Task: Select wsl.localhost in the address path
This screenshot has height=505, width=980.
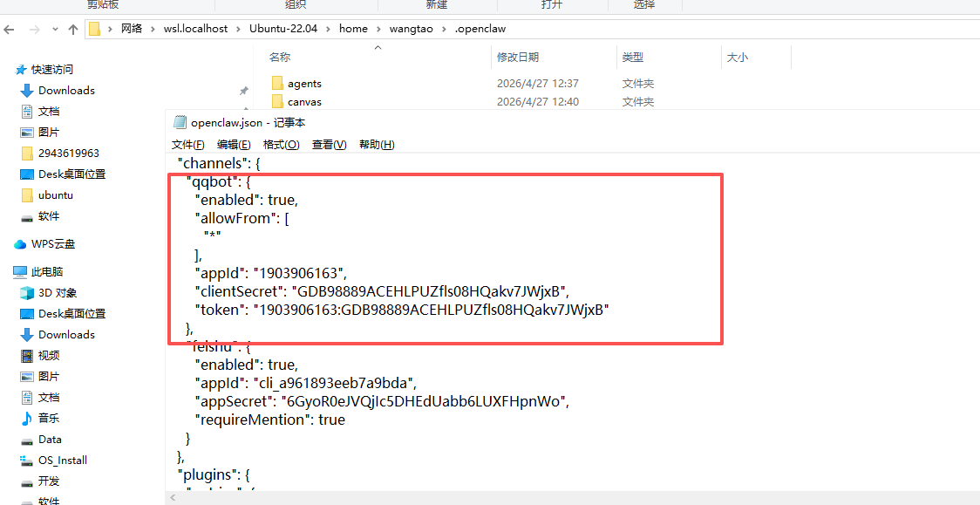Action: tap(195, 29)
